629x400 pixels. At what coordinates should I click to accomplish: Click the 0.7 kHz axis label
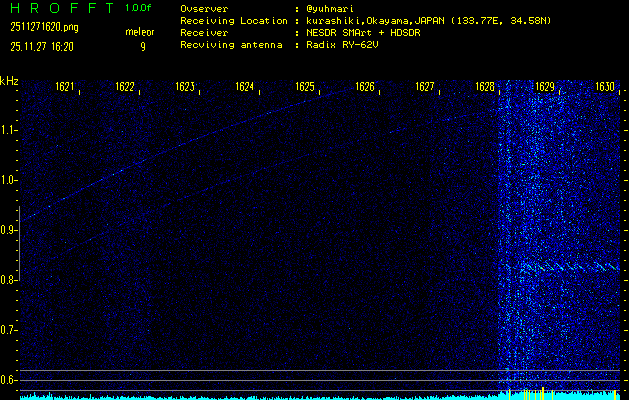(7, 330)
